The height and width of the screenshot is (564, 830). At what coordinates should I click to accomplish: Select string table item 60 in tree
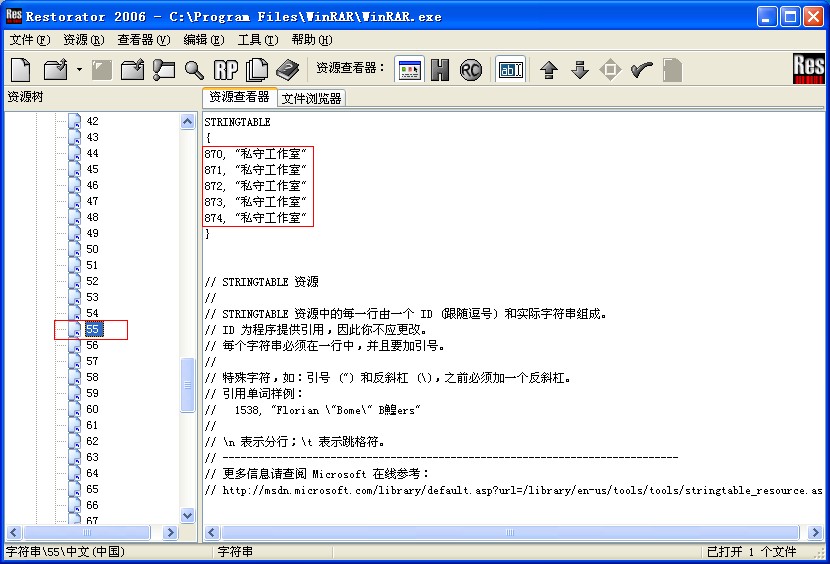(x=92, y=409)
